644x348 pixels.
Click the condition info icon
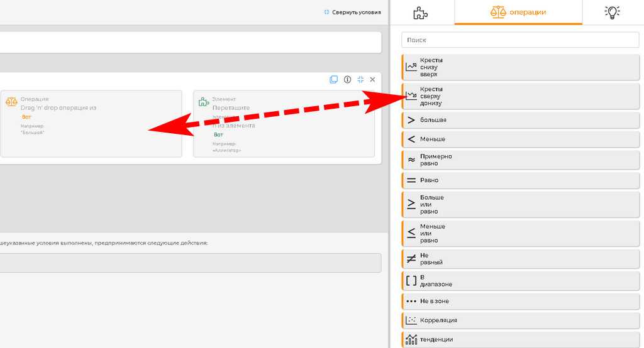tap(347, 80)
